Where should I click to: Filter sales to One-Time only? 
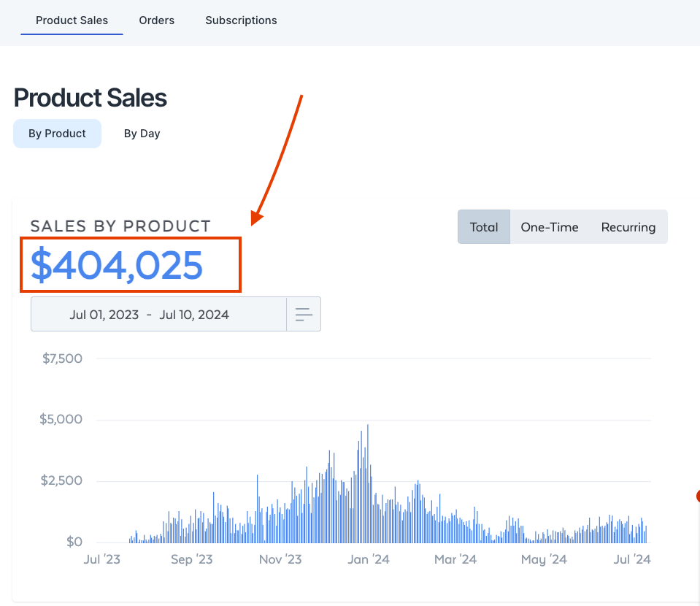[550, 226]
